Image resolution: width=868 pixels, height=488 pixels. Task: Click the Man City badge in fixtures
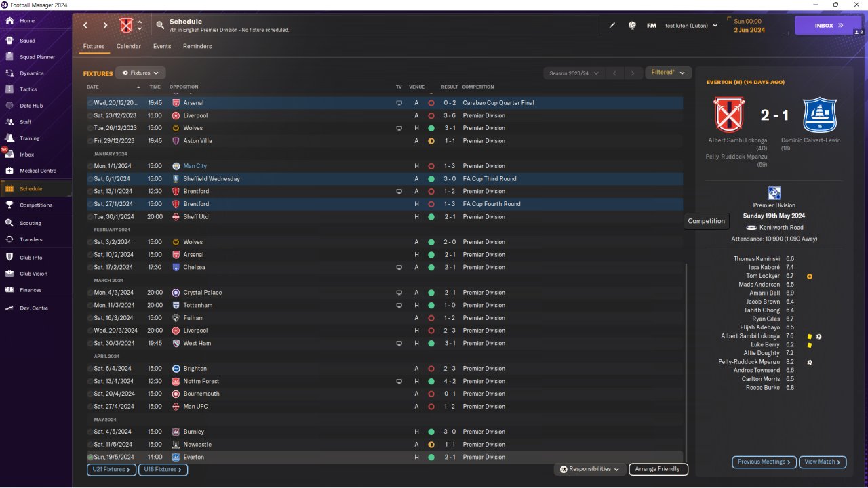pos(176,166)
